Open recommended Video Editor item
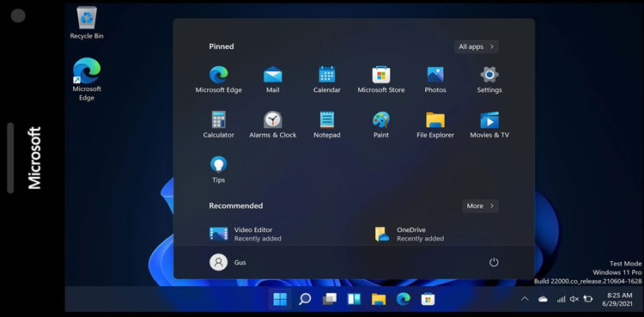This screenshot has width=644, height=317. pyautogui.click(x=246, y=234)
